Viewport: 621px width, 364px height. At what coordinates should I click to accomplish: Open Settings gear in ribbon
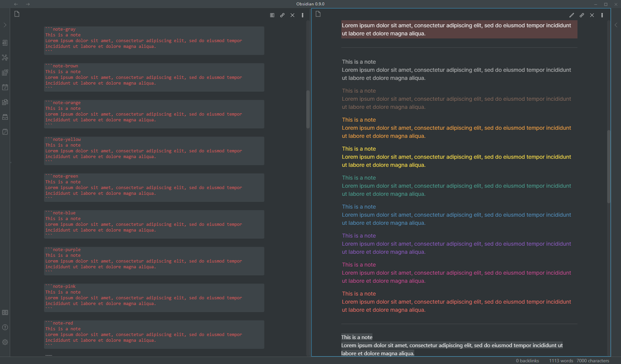pyautogui.click(x=5, y=342)
